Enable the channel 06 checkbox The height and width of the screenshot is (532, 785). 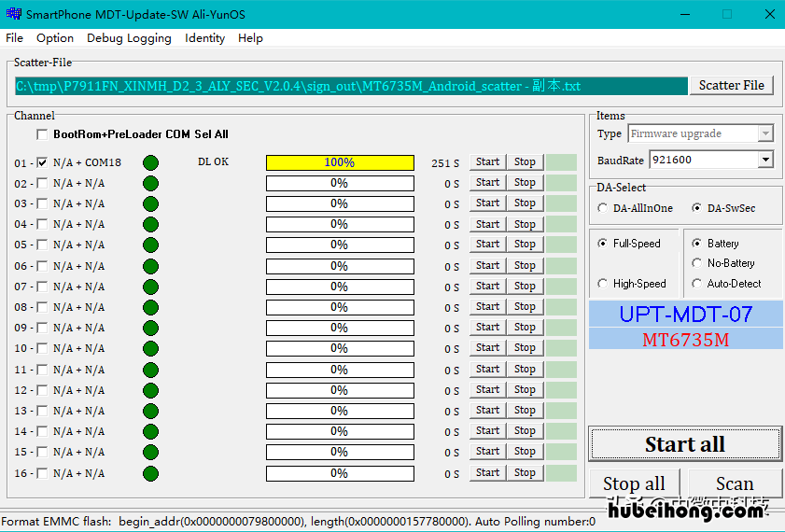pos(42,266)
